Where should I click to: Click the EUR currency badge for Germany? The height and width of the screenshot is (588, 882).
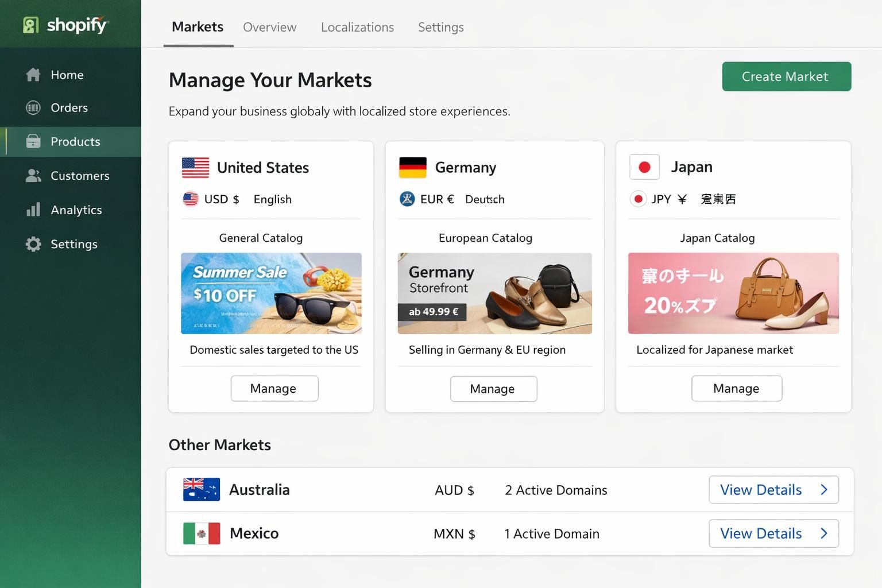click(x=407, y=199)
